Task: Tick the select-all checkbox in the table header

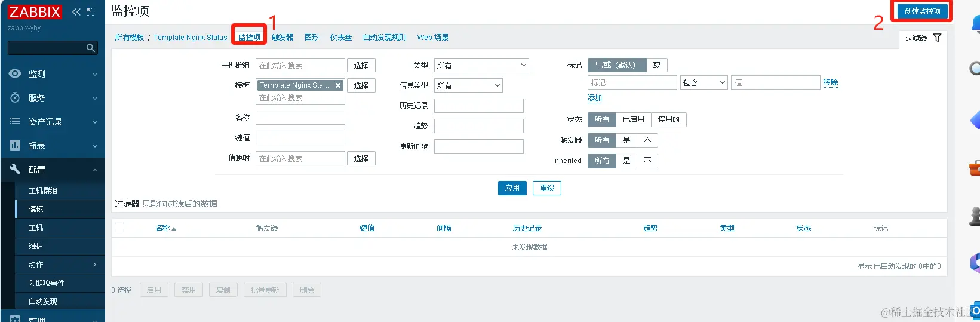Action: tap(119, 228)
